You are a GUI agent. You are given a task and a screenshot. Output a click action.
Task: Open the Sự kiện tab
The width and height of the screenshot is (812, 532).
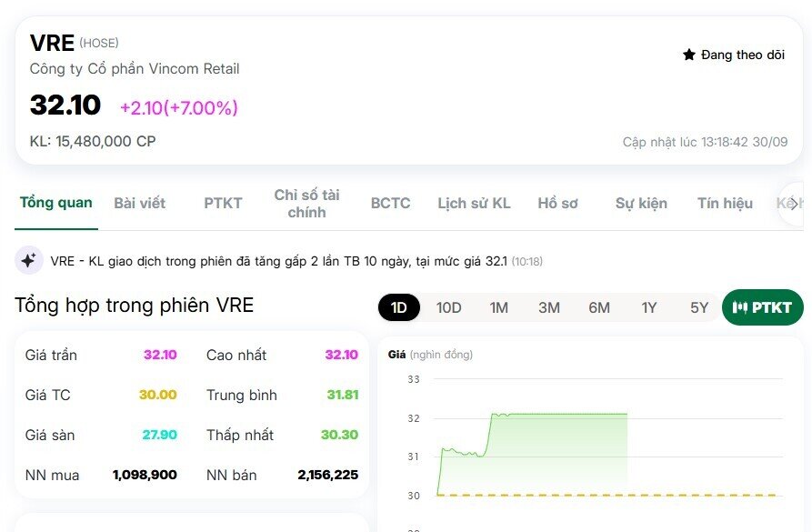pyautogui.click(x=641, y=204)
